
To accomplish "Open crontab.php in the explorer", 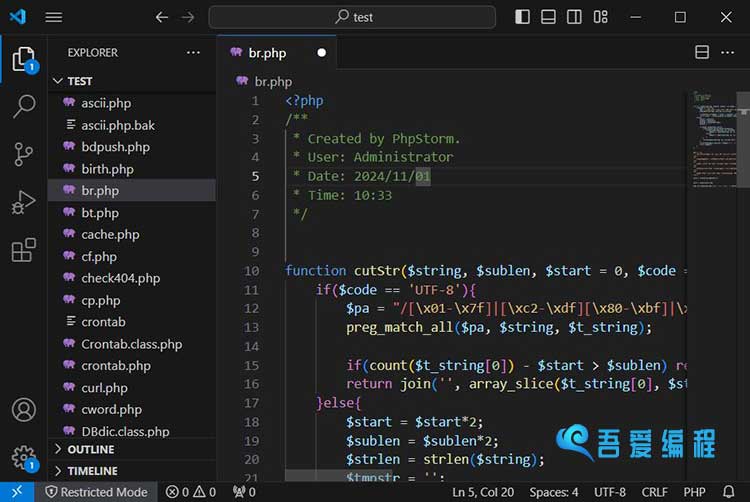I will click(x=132, y=365).
